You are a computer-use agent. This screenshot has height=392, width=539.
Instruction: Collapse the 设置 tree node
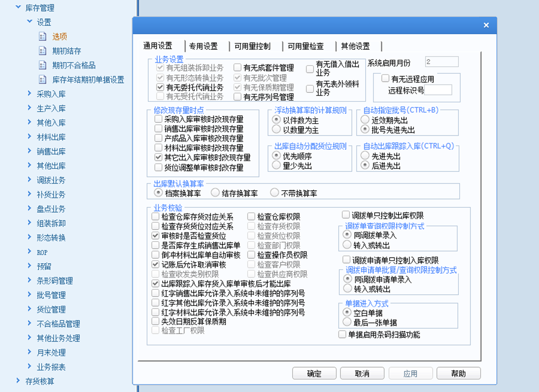coord(29,22)
